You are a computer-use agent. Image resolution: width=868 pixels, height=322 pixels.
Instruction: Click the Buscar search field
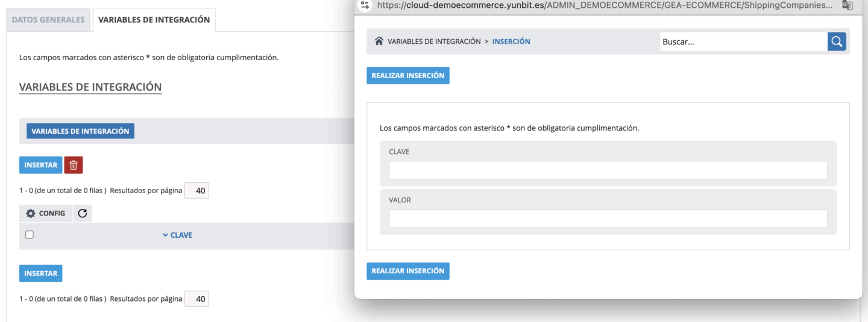tap(743, 42)
